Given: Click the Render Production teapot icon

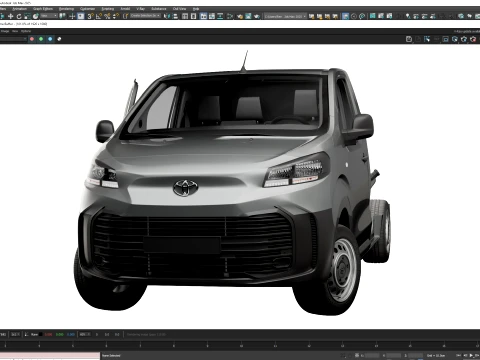Looking at the screenshot, I should [257, 16].
